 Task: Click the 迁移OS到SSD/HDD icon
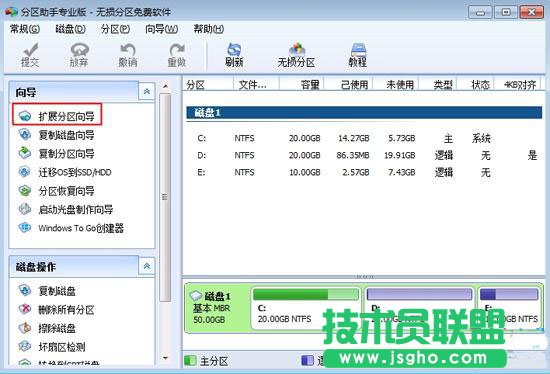click(x=25, y=172)
